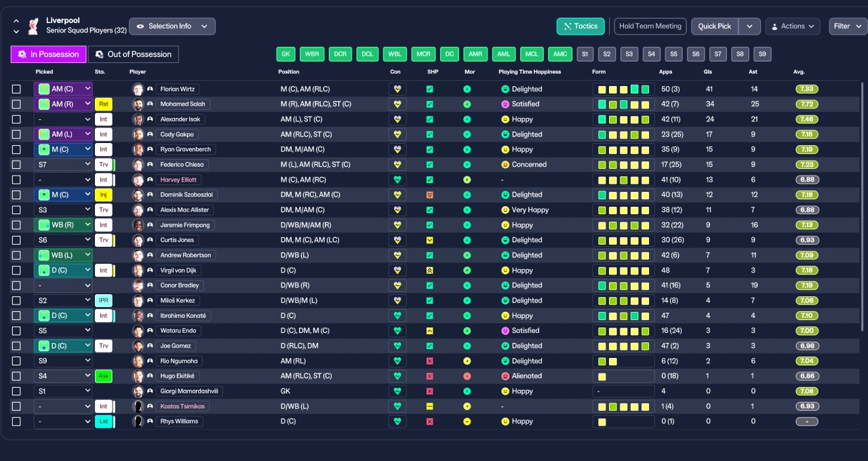
Task: Click the Rst status badge beside Mohamed Salah
Action: pyautogui.click(x=103, y=104)
